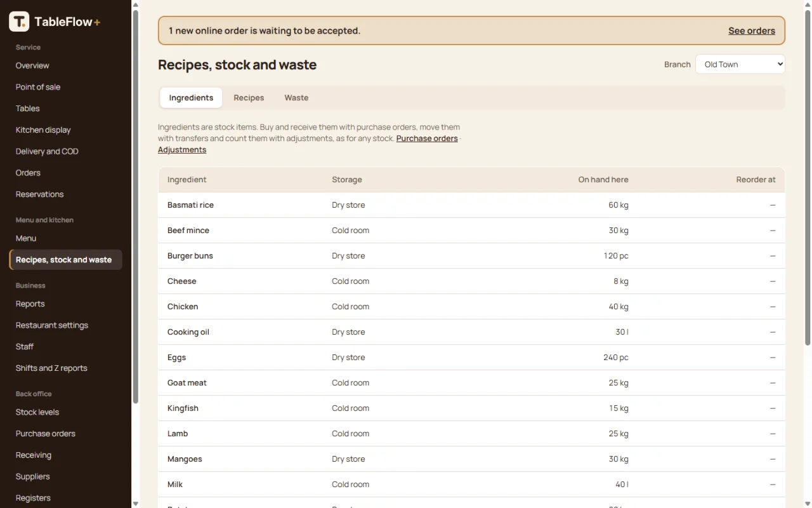Open the See orders link

click(x=752, y=30)
